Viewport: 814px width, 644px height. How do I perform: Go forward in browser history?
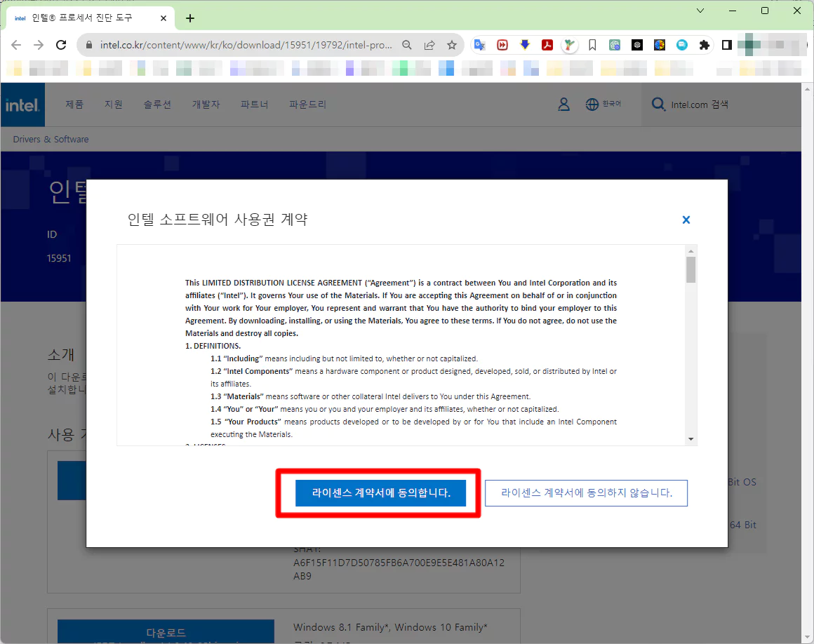(x=39, y=45)
